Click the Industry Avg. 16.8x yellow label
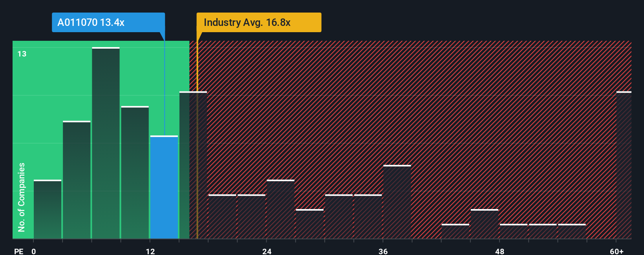Screen dimensions: 644x255 (x=259, y=22)
